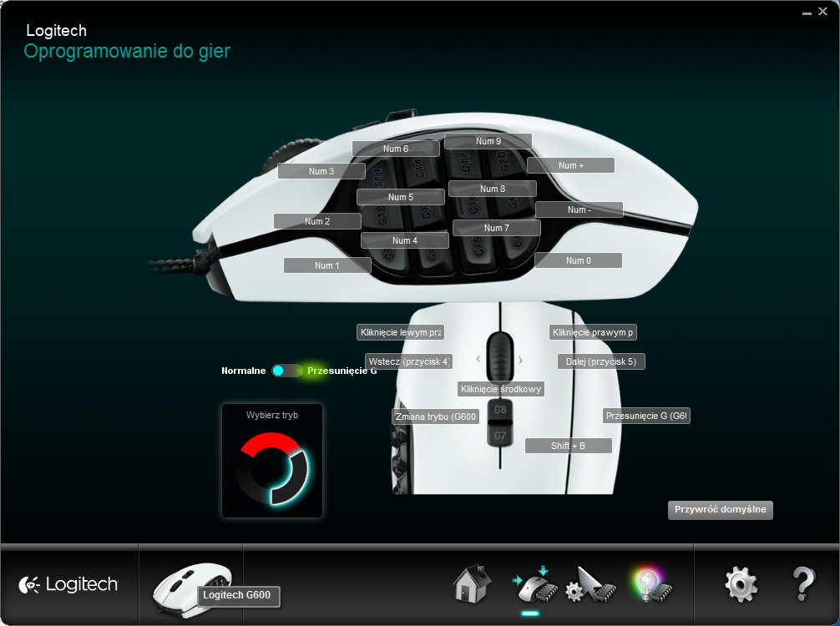The image size is (840, 626).
Task: Click the Przywróć domyślne button
Action: click(720, 510)
